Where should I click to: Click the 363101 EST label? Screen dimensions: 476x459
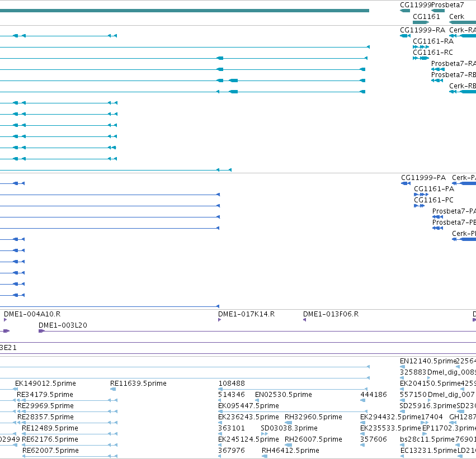tap(232, 428)
